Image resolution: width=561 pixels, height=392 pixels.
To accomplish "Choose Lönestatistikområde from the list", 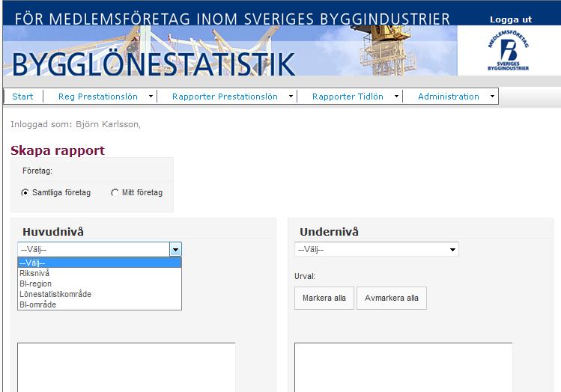I will coord(100,294).
